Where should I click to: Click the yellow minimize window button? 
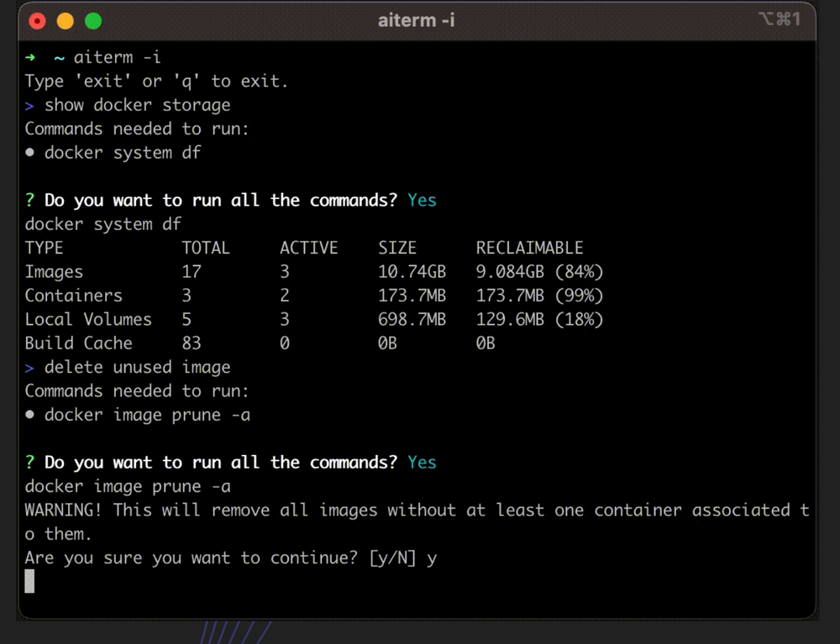(66, 21)
